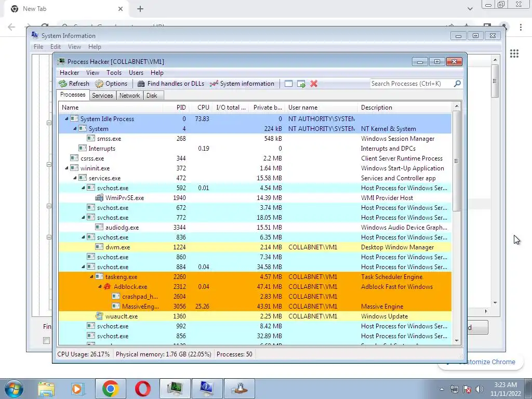Click the Windows Start button
Screen dimensions: 532x399
tap(14, 389)
